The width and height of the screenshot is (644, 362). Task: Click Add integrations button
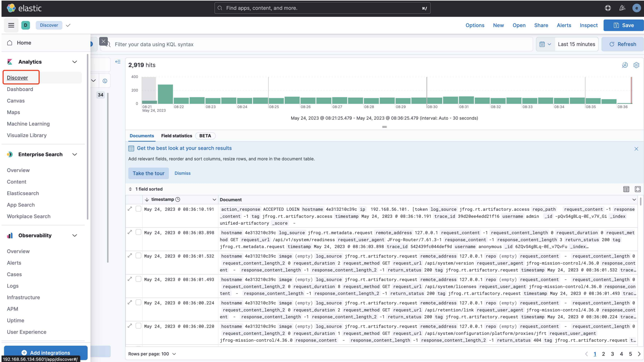(46, 353)
